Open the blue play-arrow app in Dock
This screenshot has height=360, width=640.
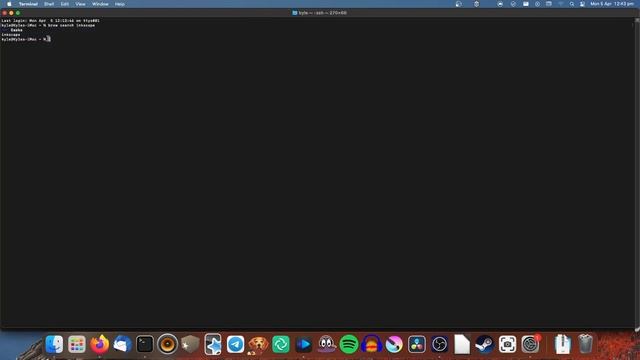click(303, 344)
